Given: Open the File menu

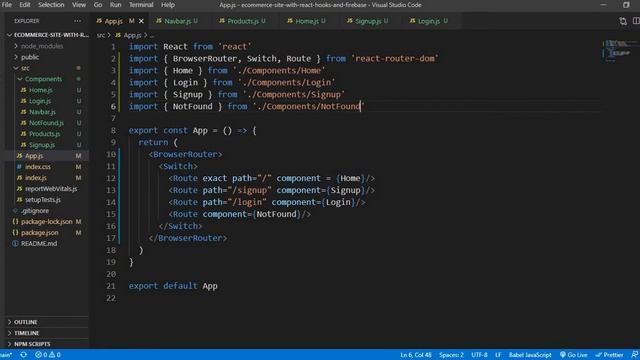Looking at the screenshot, I should click(x=7, y=5).
